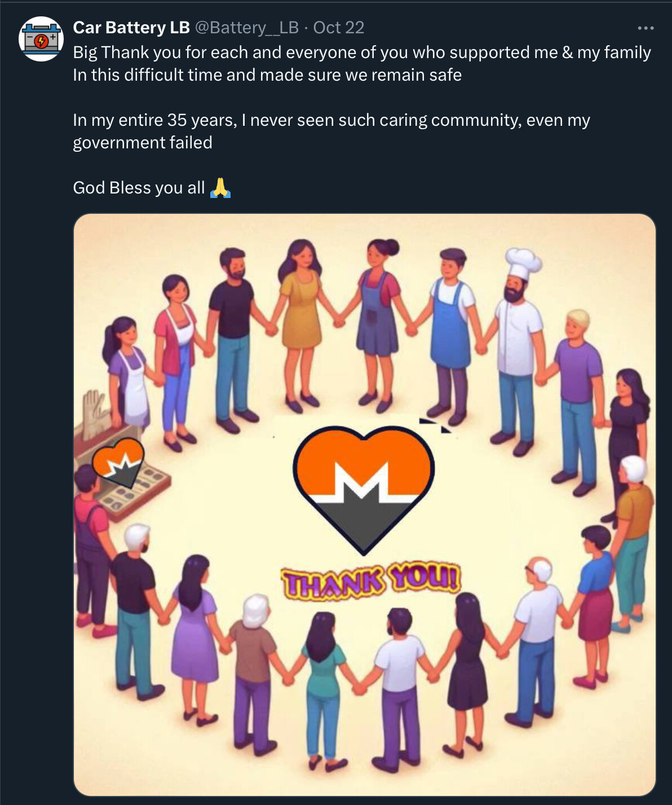Click the "In my entire 35 years" paragraph
The width and height of the screenshot is (672, 805).
click(x=331, y=131)
